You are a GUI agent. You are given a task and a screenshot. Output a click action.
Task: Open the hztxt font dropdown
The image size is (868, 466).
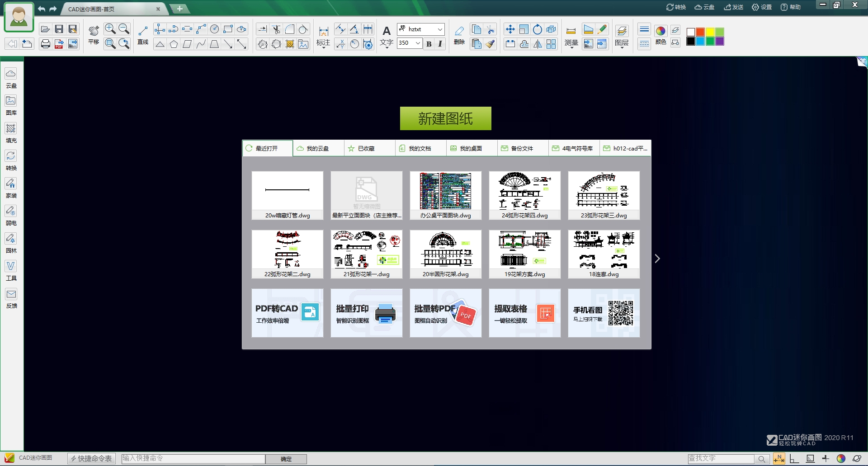(x=439, y=29)
